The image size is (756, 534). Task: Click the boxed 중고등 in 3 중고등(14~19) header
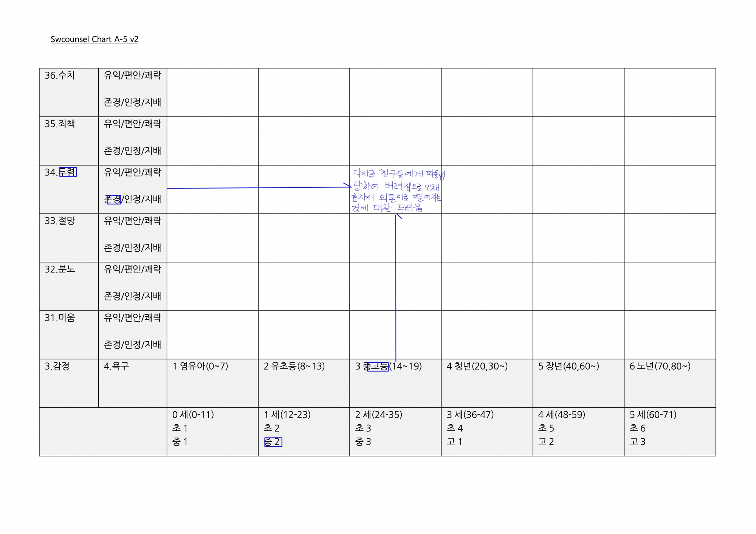pyautogui.click(x=378, y=367)
